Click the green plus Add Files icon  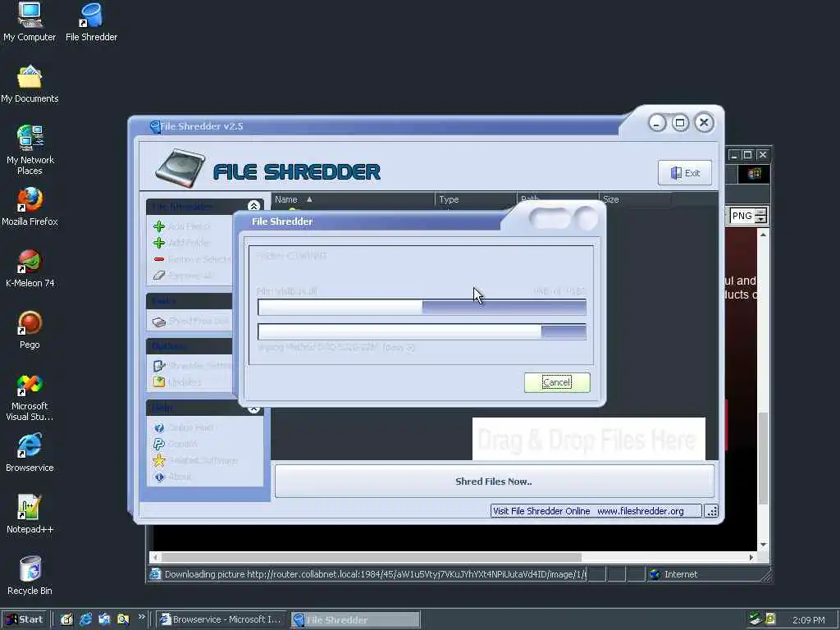pyautogui.click(x=159, y=226)
